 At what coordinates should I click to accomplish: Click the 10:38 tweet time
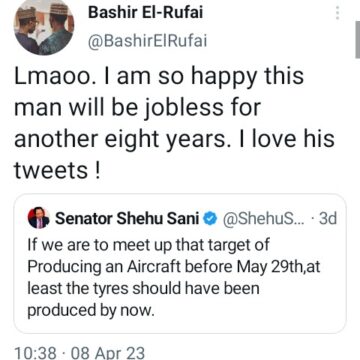pyautogui.click(x=37, y=353)
